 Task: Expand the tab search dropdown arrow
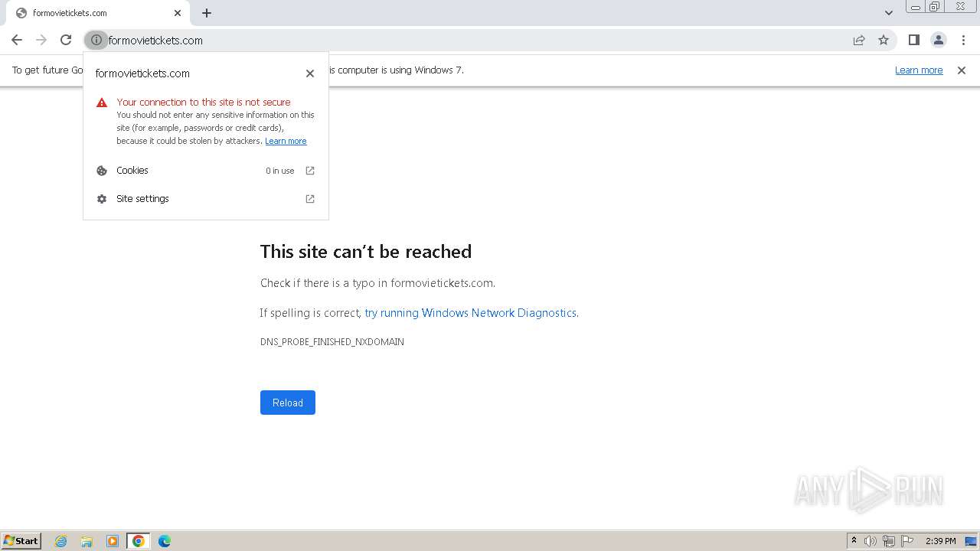click(888, 13)
